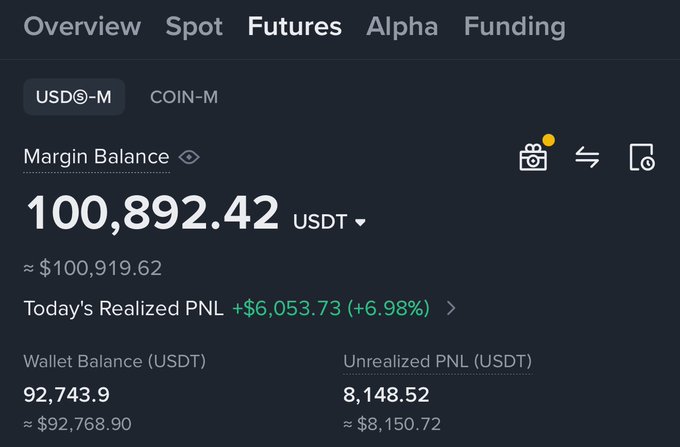Viewport: 680px width, 447px height.
Task: Expand Today's Realized PNL chevron arrow
Action: click(x=451, y=308)
